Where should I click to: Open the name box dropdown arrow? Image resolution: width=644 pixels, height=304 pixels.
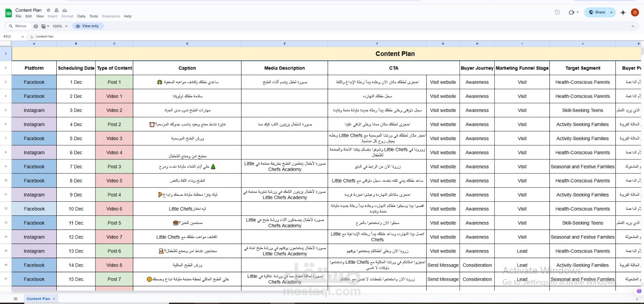click(x=23, y=37)
